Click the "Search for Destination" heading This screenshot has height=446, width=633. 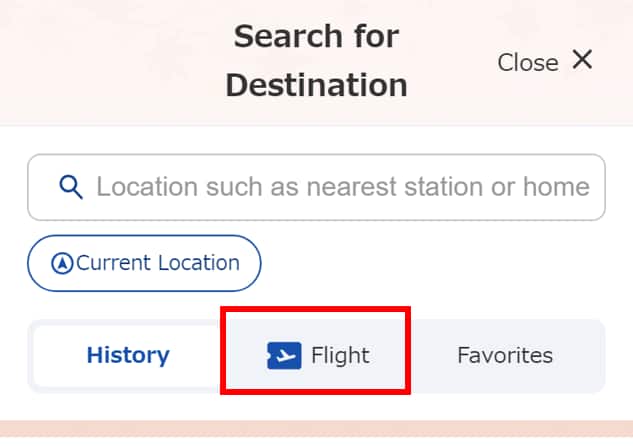[316, 61]
